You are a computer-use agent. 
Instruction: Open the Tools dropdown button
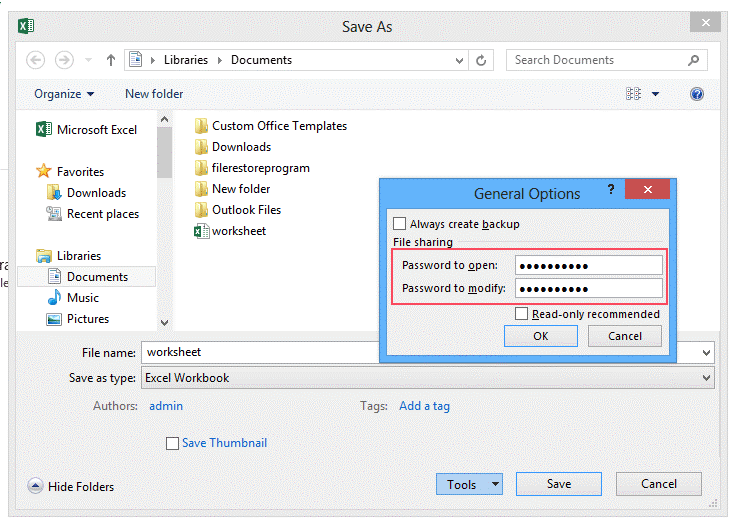pos(469,484)
